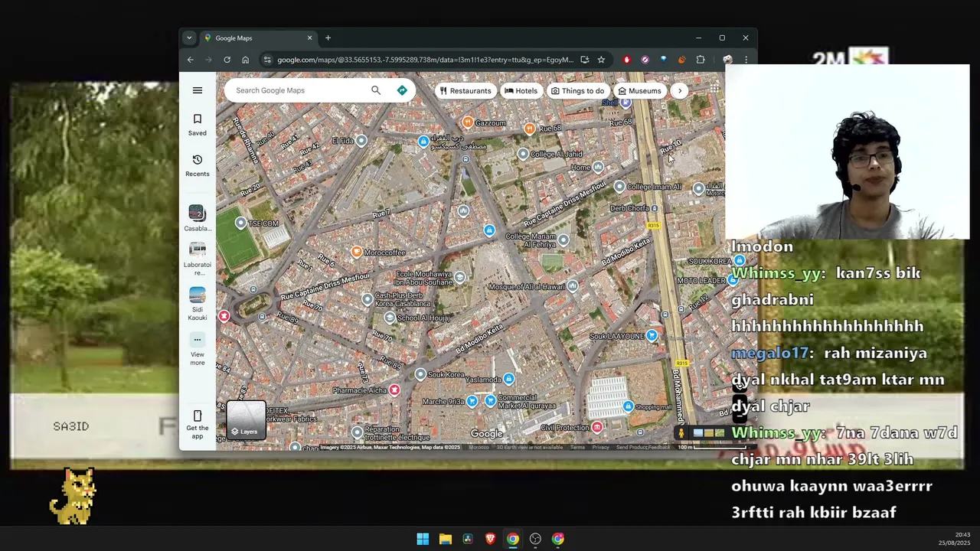Image resolution: width=980 pixels, height=551 pixels.
Task: Expand more category chips arrow
Action: click(680, 90)
